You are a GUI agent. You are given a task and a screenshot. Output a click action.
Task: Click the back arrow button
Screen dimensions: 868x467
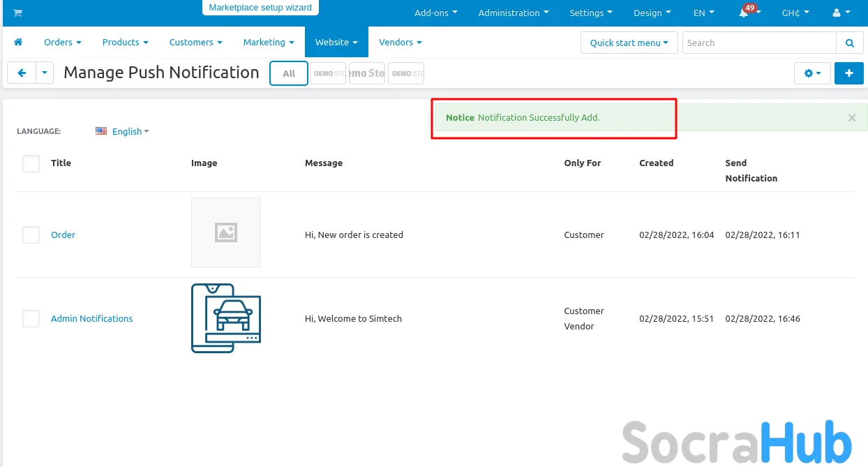click(x=22, y=73)
